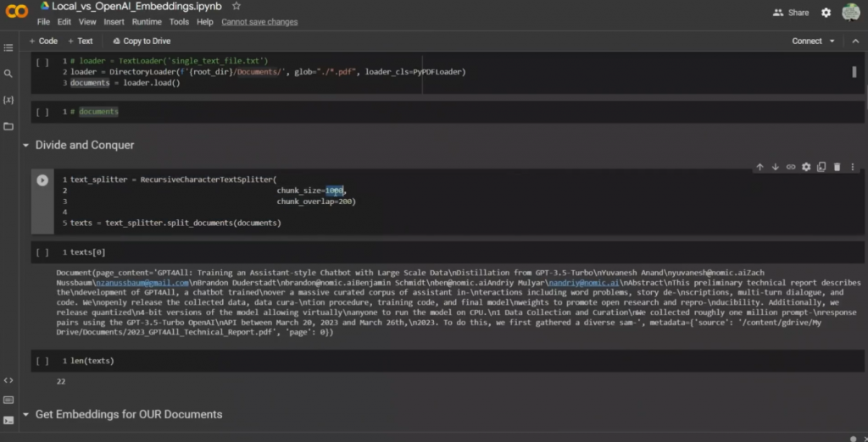Click the vertical scrollbar thumb
Image resolution: width=868 pixels, height=442 pixels.
(854, 71)
